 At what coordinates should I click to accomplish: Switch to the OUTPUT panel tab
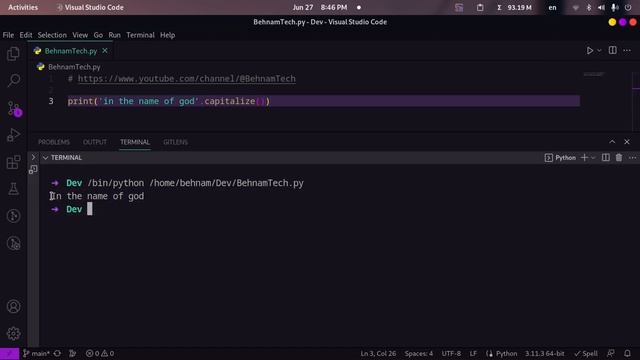pyautogui.click(x=95, y=142)
